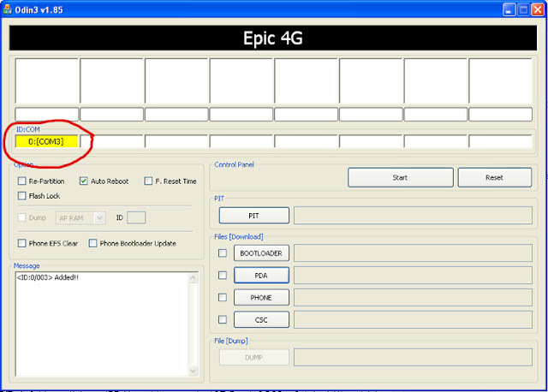Minimize the Odin3 window
This screenshot has width=548, height=392.
509,9
